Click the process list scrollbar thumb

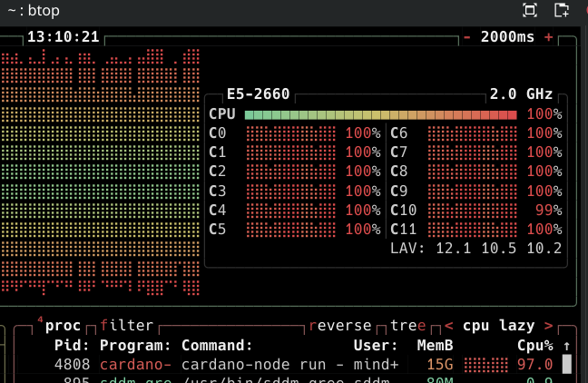coord(566,364)
